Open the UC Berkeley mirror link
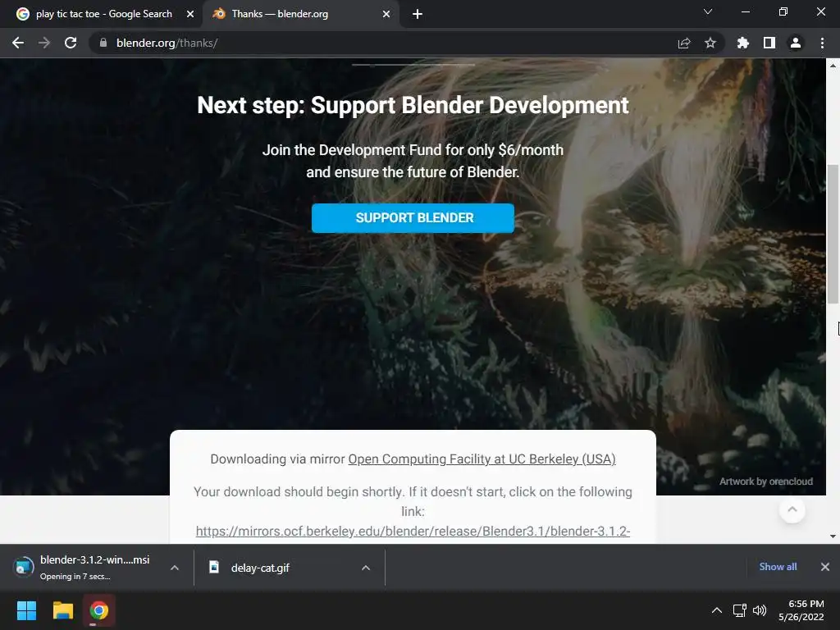Image resolution: width=840 pixels, height=630 pixels. pyautogui.click(x=482, y=459)
